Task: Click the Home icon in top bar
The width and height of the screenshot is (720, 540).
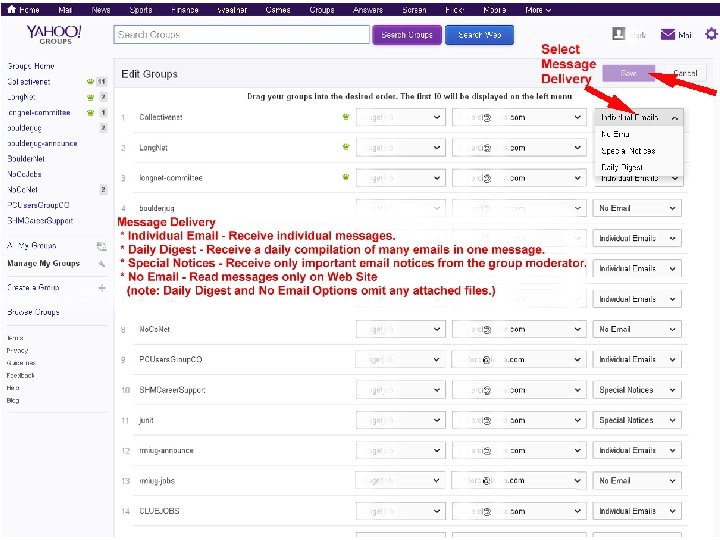Action: [11, 9]
